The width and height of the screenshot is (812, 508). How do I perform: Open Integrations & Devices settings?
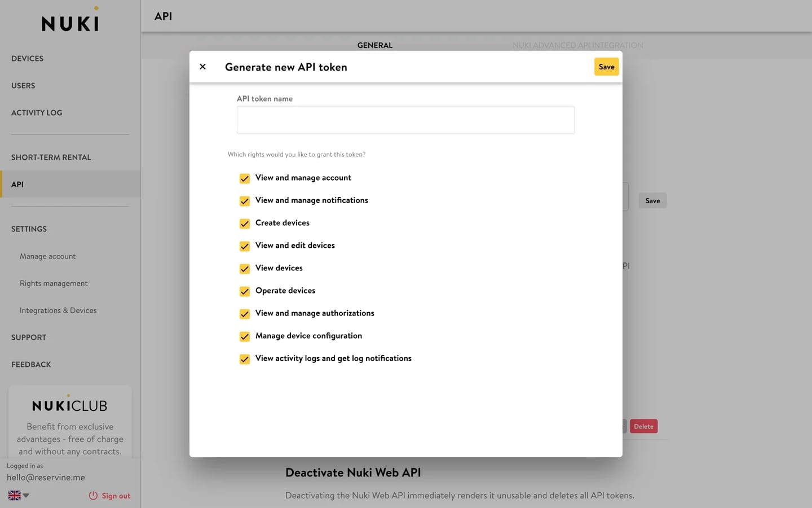pyautogui.click(x=58, y=310)
